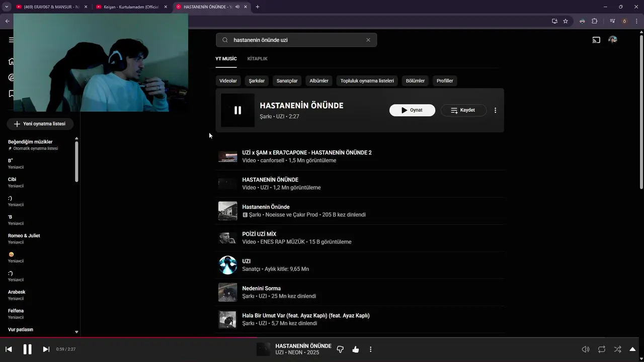Screen dimensions: 644x362
Task: Click the Oynat button on top result
Action: point(412,110)
